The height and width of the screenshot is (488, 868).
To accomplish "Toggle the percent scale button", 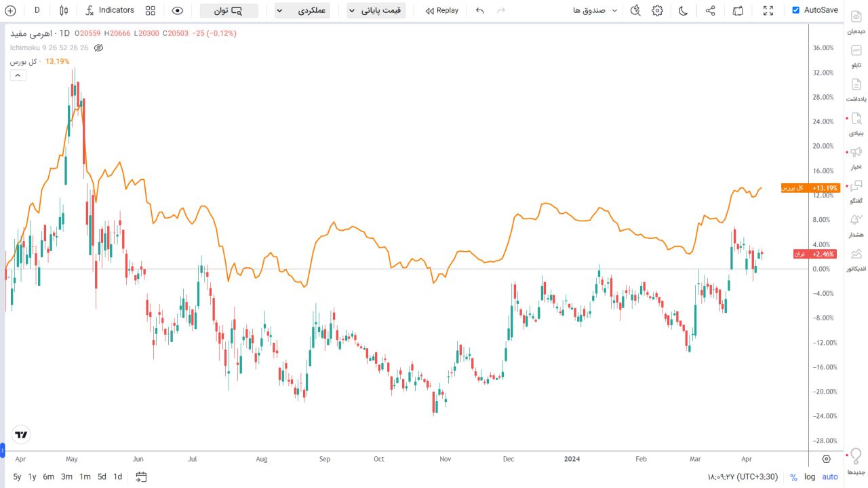I will click(793, 477).
